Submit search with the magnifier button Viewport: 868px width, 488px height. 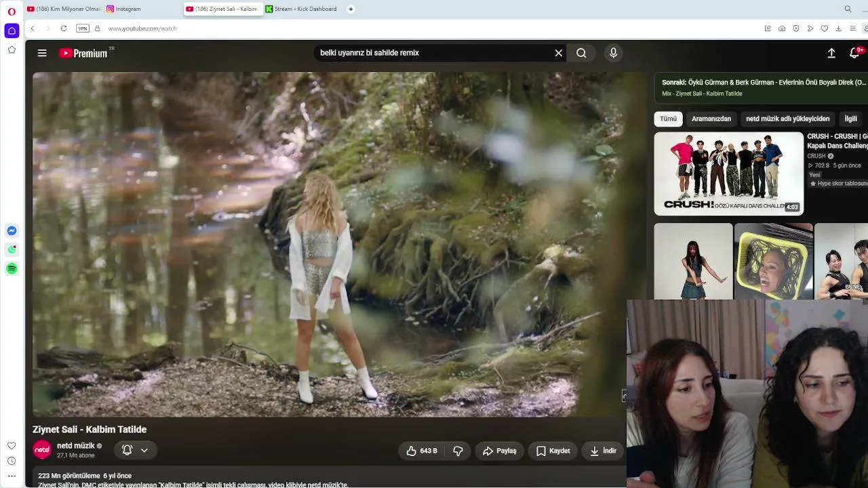coord(581,53)
